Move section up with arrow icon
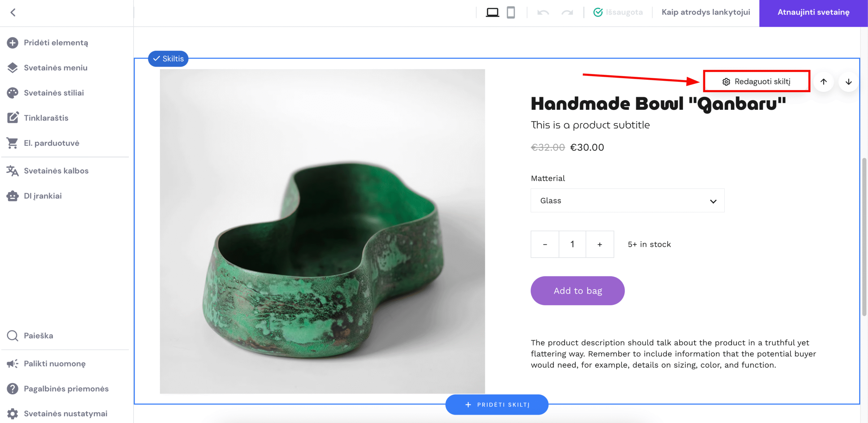 [824, 82]
